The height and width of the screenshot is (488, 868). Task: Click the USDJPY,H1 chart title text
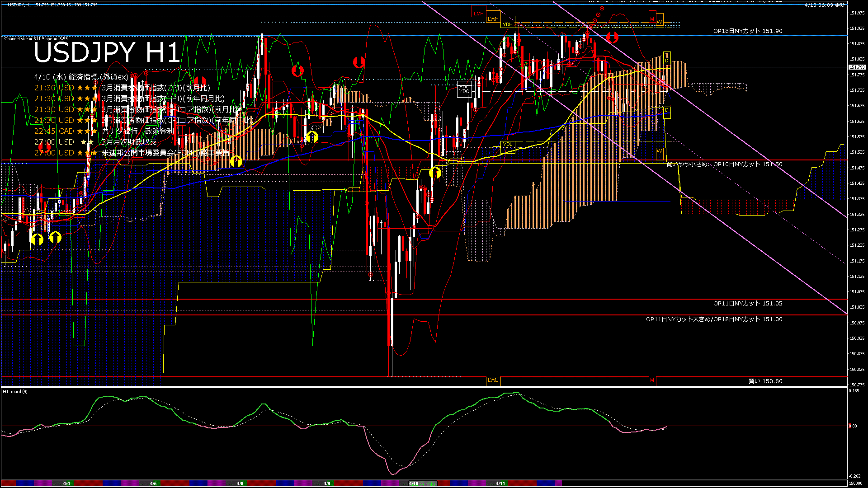(x=19, y=5)
